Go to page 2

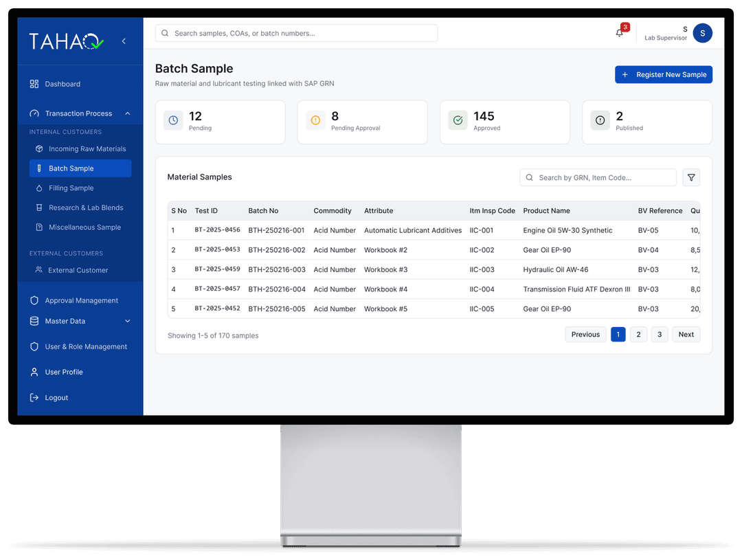point(638,334)
